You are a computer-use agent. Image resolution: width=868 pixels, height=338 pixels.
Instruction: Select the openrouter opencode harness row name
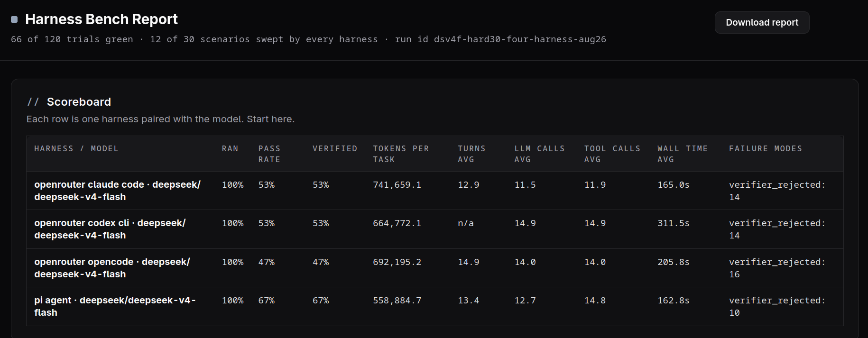pos(112,268)
